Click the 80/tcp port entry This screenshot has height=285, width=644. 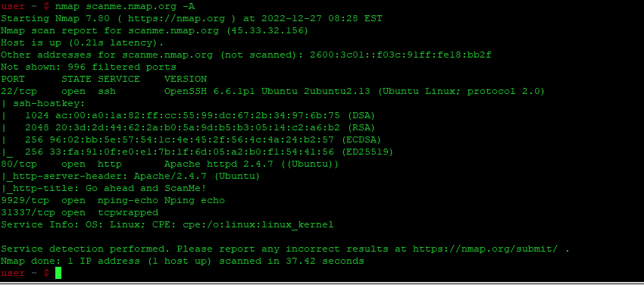[19, 164]
